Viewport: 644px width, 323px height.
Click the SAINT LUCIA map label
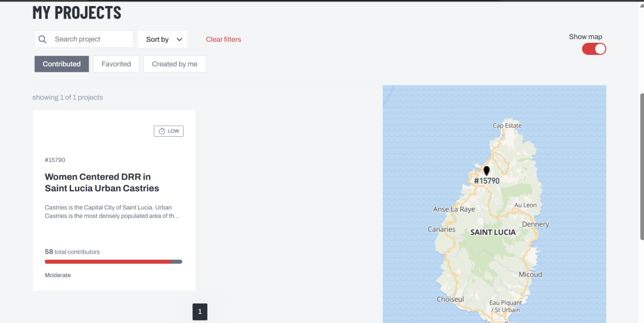click(493, 232)
